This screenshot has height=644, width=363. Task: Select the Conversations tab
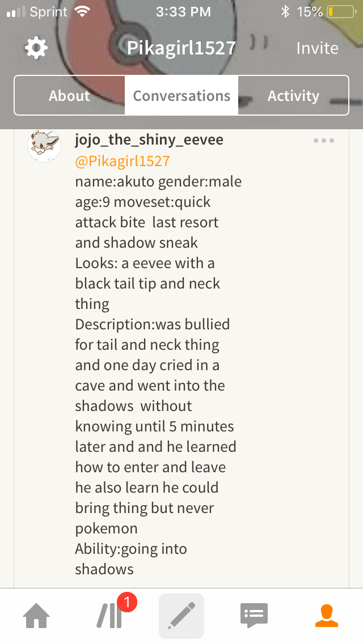(181, 95)
